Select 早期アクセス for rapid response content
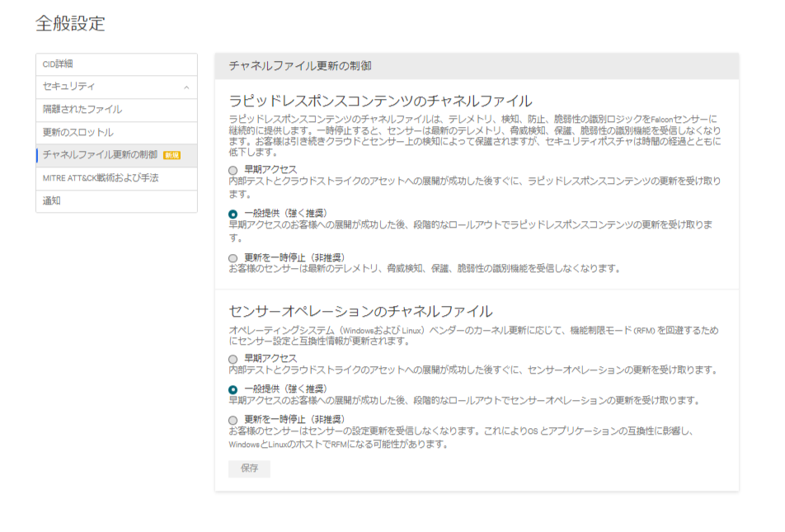 click(x=233, y=170)
